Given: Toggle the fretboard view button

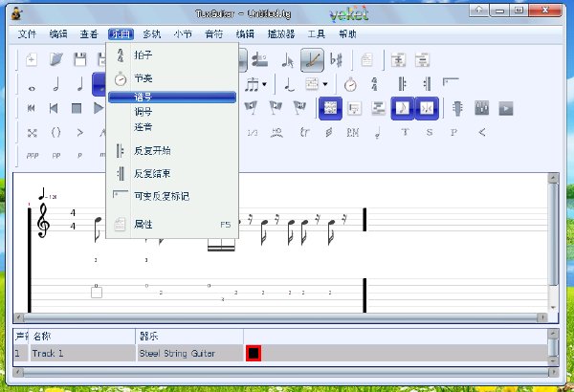Looking at the screenshot, I should pos(330,108).
